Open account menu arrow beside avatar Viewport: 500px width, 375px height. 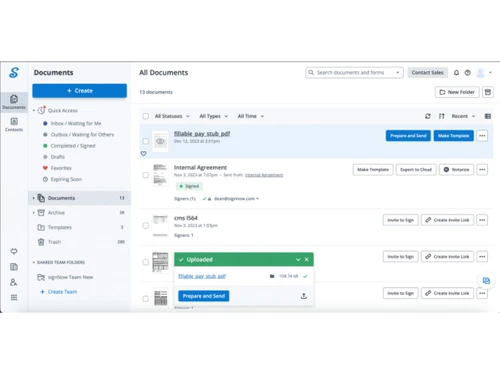coord(490,72)
